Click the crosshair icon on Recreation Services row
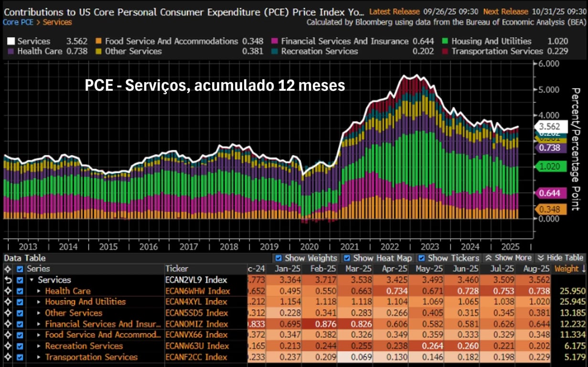 coord(8,346)
